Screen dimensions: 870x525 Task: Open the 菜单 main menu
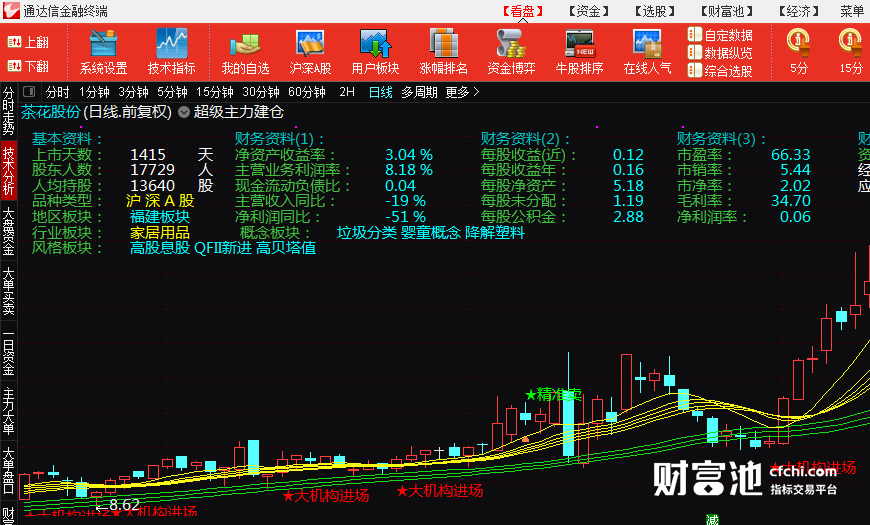point(852,11)
